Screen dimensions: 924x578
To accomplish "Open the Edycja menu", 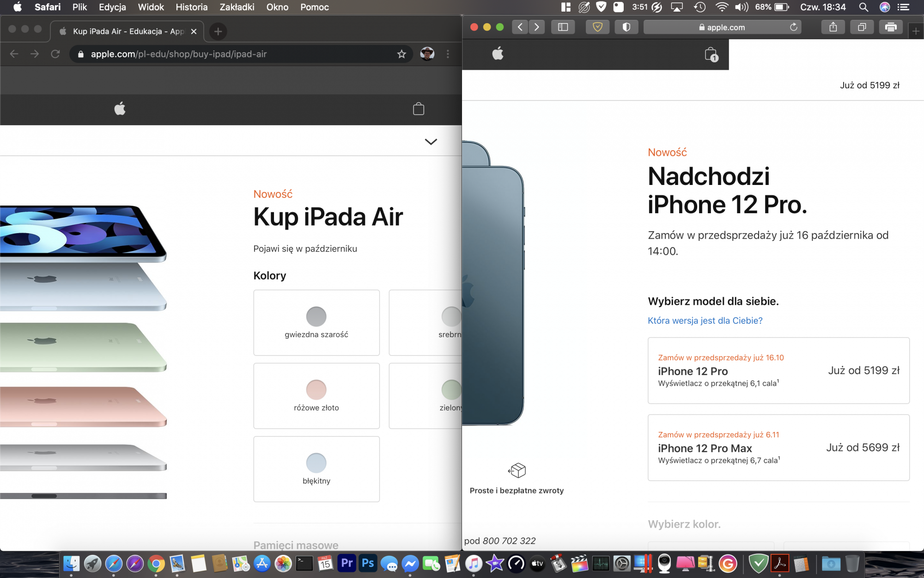I will 112,7.
